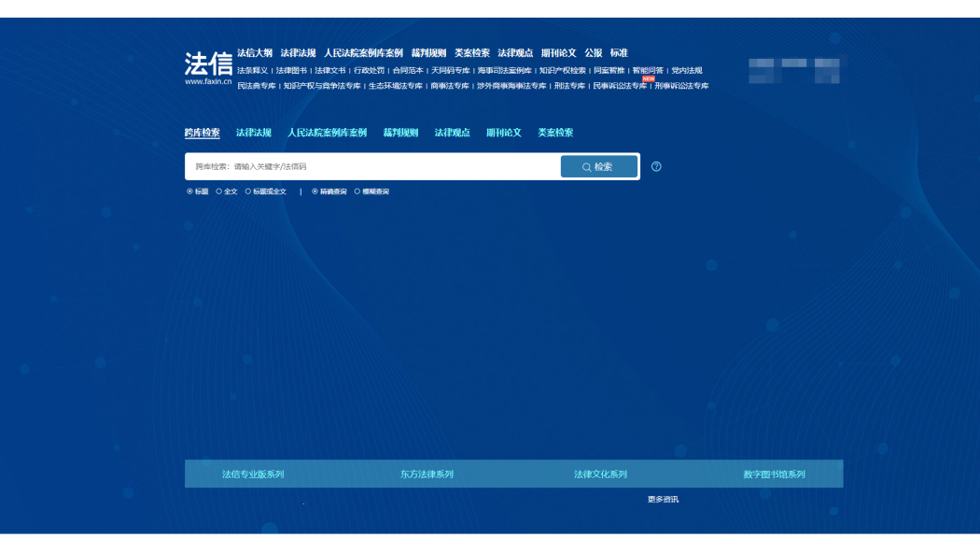
Task: Switch to the 类案检索 search tab
Action: pyautogui.click(x=555, y=133)
